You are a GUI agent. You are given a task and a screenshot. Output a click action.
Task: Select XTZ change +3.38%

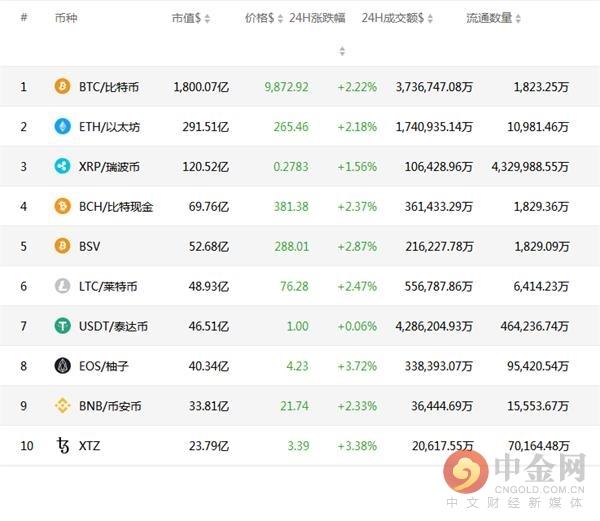(x=357, y=446)
